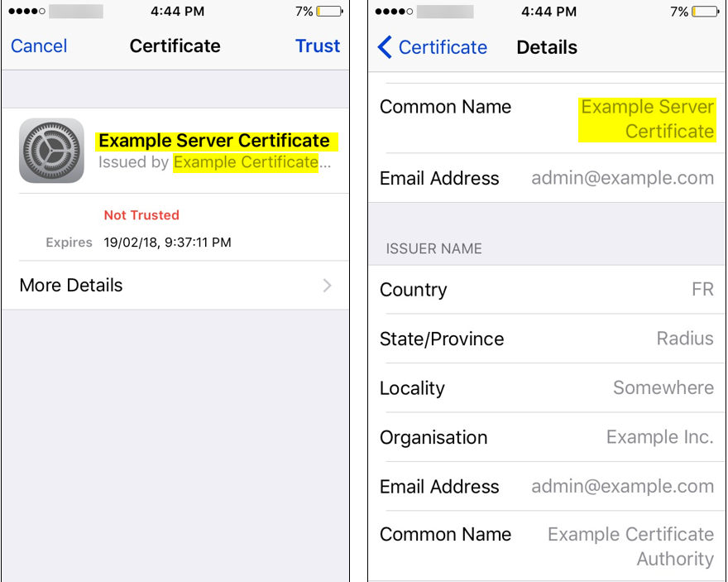Tap the ISSUER NAME section header

[x=433, y=248]
